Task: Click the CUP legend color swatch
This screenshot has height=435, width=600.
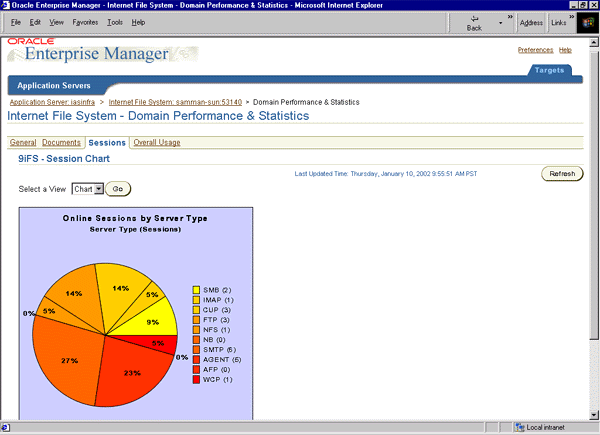Action: 196,310
